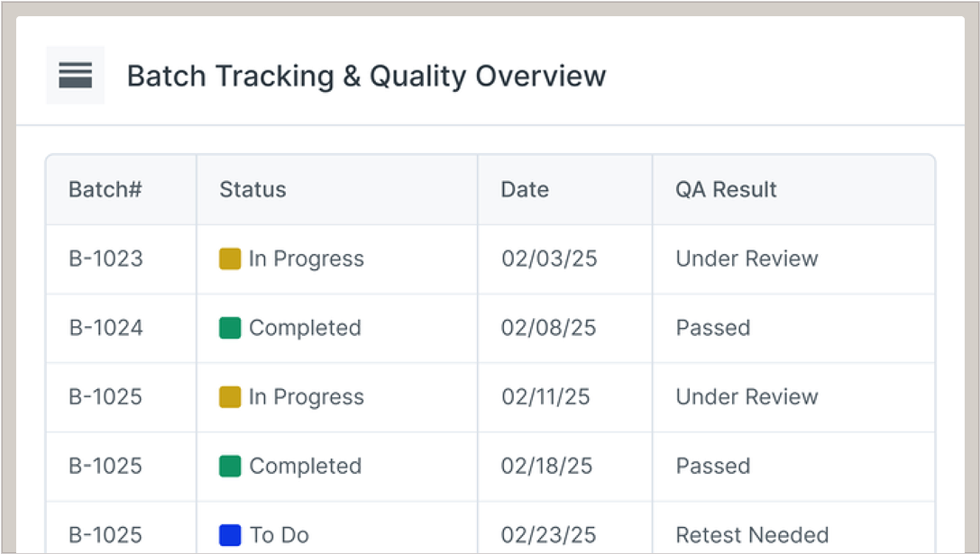Click the Retest Needed QA result
Image resolution: width=980 pixels, height=554 pixels.
[752, 535]
